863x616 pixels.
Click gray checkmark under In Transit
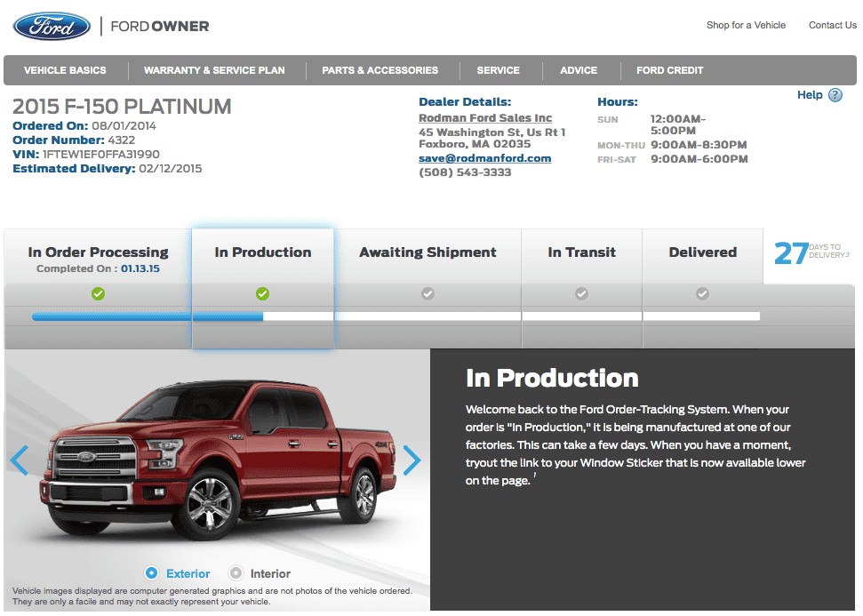[581, 294]
